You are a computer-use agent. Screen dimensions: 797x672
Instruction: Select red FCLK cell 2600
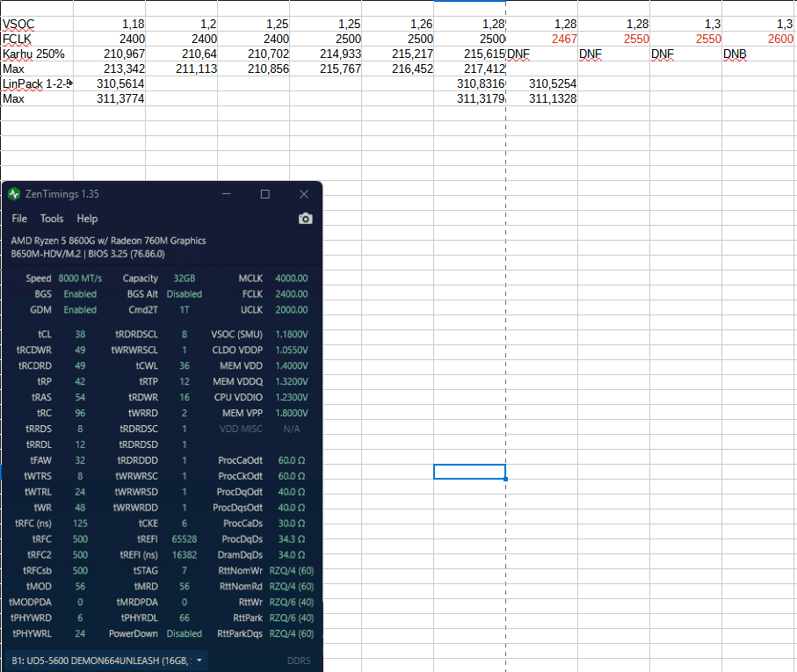pos(758,39)
